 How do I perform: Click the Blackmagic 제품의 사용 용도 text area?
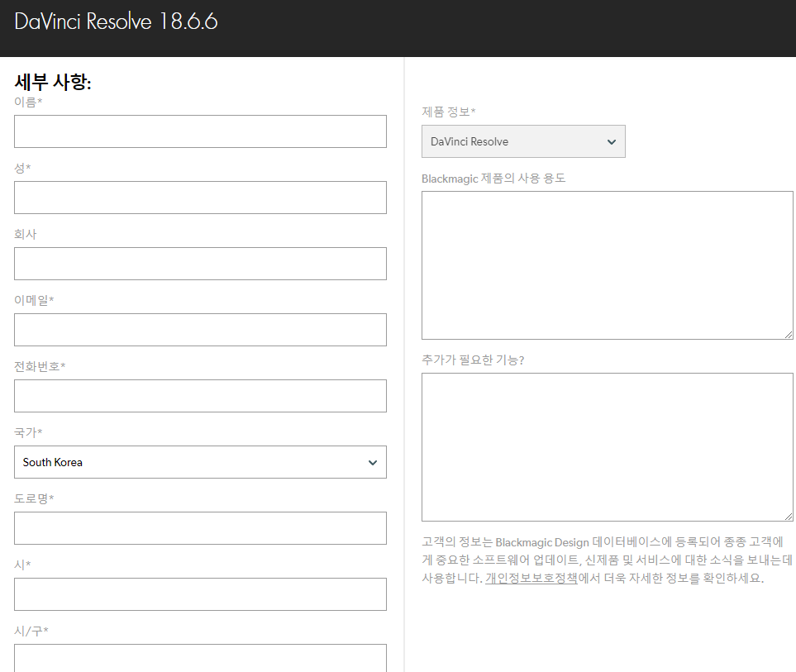point(608,265)
